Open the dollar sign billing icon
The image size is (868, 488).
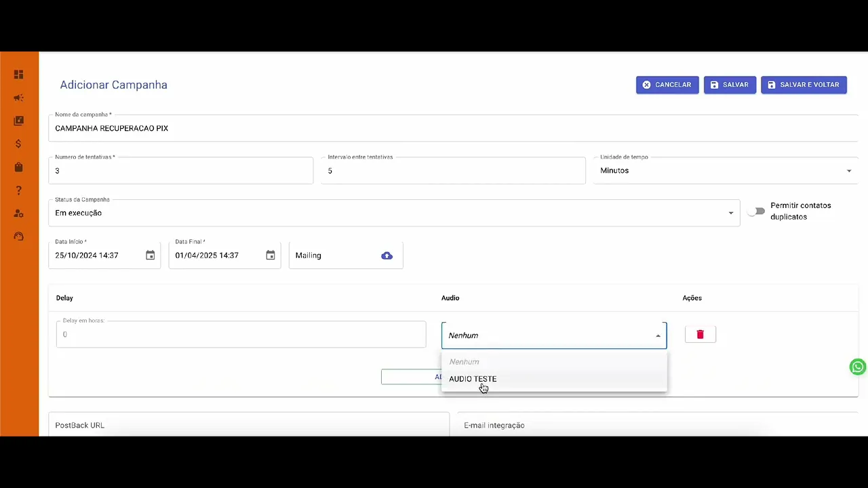[x=18, y=144]
